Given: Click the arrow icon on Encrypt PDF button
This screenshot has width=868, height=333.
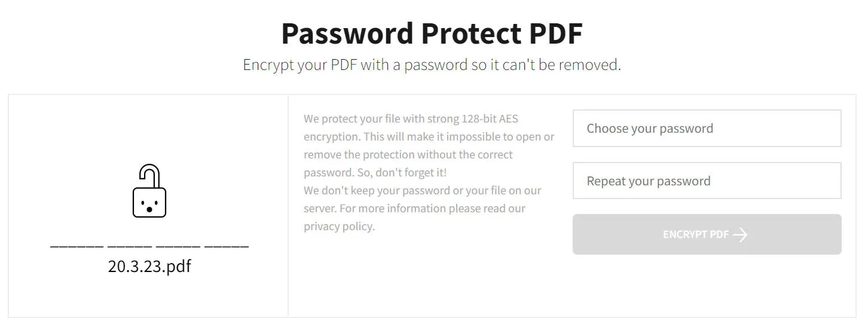Looking at the screenshot, I should [740, 235].
